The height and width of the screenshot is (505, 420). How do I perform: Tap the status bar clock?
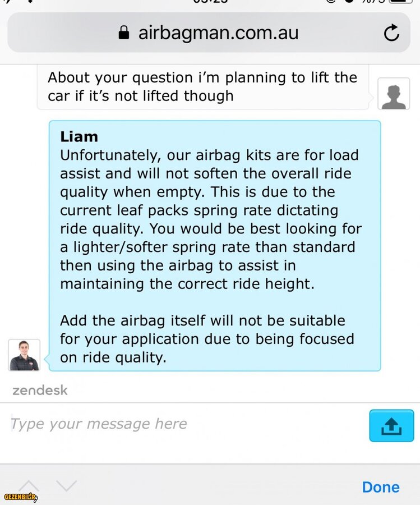[210, 1]
